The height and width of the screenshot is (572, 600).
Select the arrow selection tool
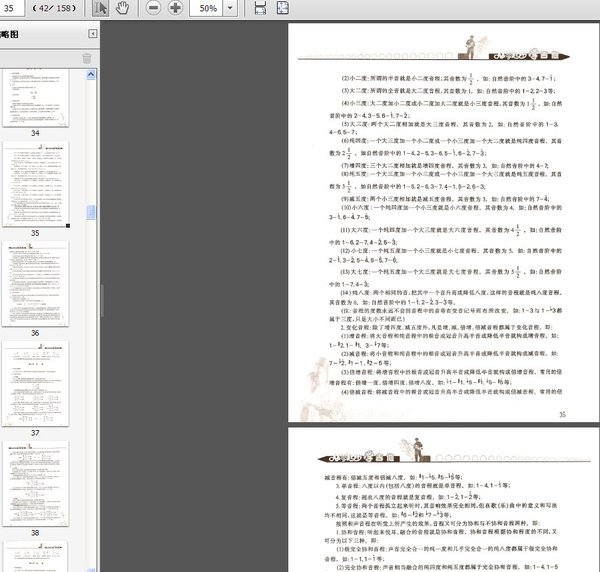[x=101, y=8]
